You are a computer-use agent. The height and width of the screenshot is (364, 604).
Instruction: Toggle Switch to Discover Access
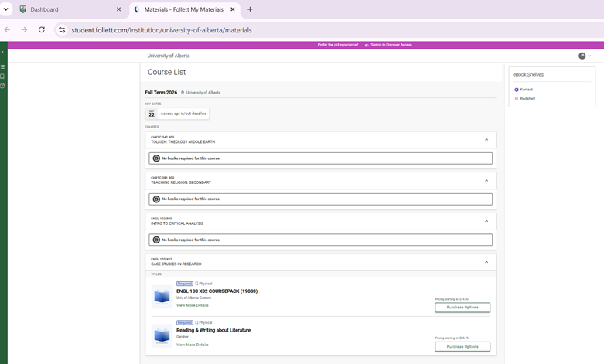click(388, 45)
